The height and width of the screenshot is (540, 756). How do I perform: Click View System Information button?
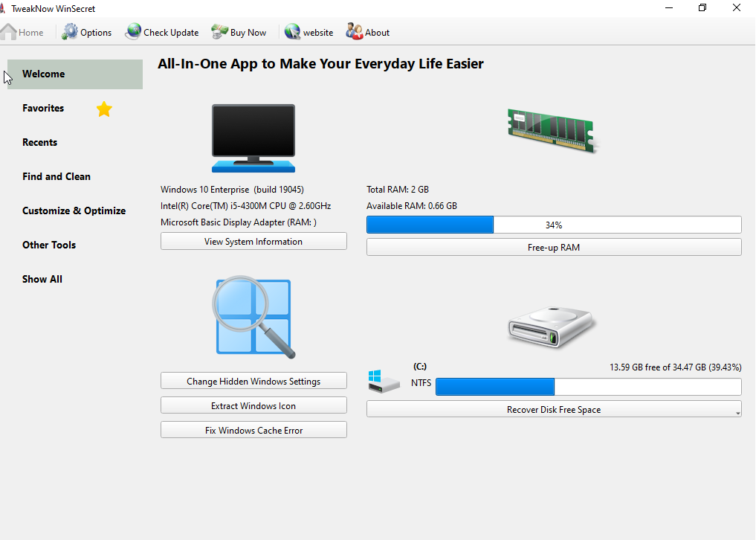pos(253,241)
